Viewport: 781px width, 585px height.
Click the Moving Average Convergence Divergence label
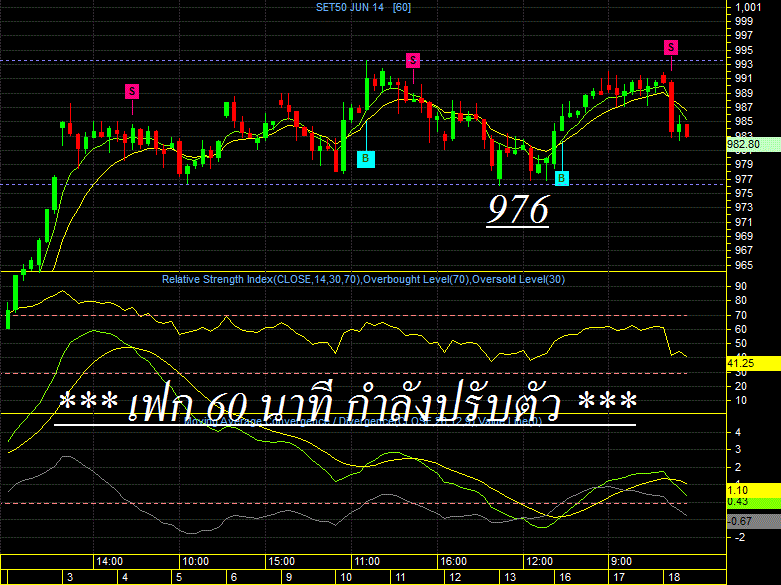tap(363, 422)
